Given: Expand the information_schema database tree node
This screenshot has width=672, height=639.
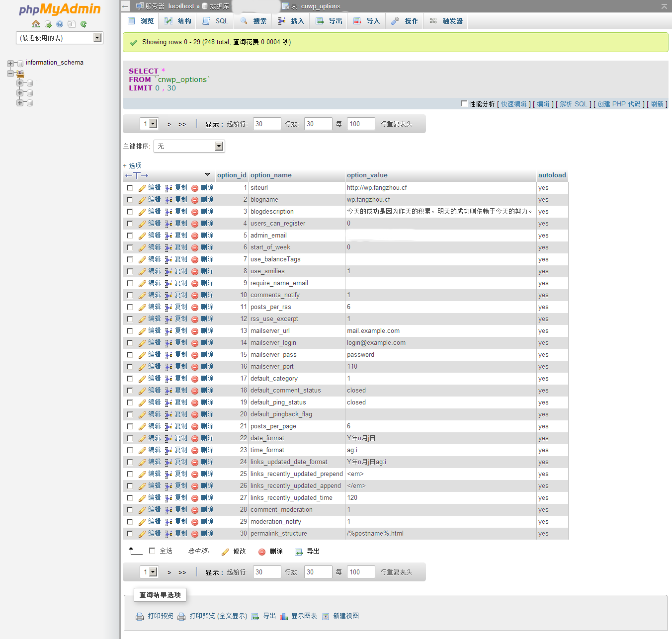Looking at the screenshot, I should click(x=10, y=63).
